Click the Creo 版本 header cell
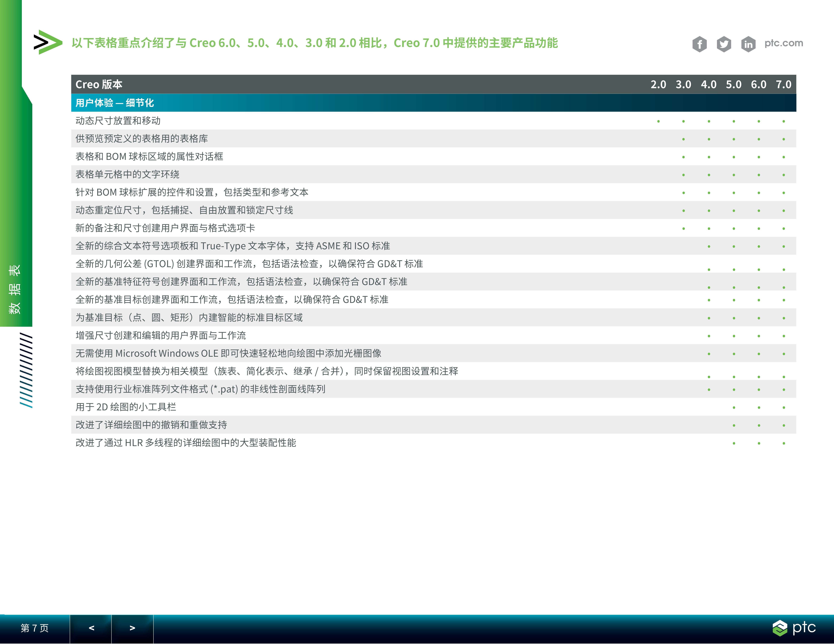Viewport: 834px width, 644px height. pyautogui.click(x=99, y=84)
